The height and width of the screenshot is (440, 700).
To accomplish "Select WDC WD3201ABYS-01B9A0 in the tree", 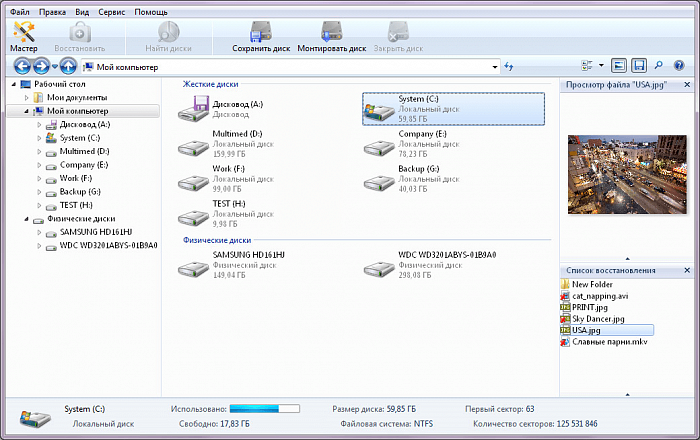I will point(108,245).
